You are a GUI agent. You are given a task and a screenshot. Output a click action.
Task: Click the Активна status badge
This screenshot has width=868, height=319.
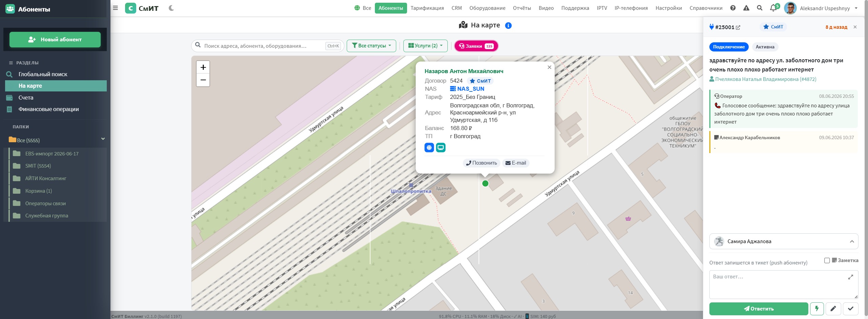[x=765, y=47]
